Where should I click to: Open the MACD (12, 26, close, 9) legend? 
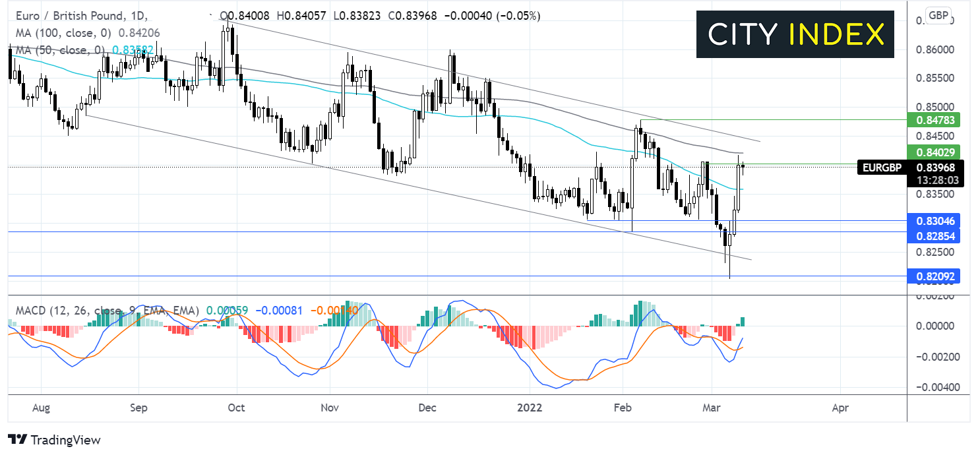[88, 309]
